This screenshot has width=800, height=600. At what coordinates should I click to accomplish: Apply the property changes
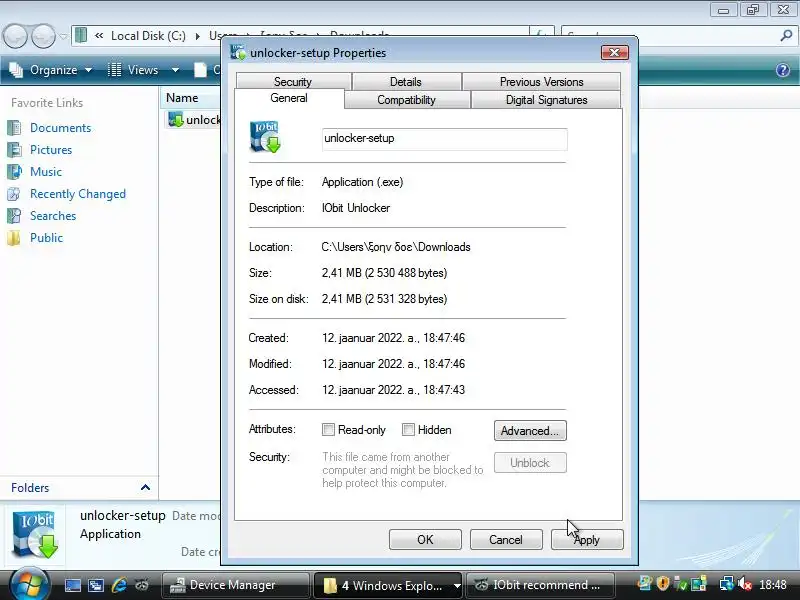[x=587, y=540]
